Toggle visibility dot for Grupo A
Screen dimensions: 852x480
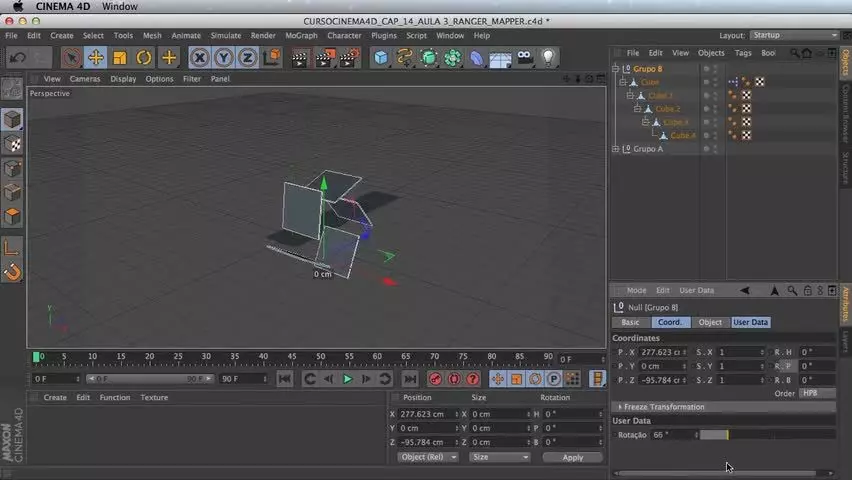coord(706,148)
